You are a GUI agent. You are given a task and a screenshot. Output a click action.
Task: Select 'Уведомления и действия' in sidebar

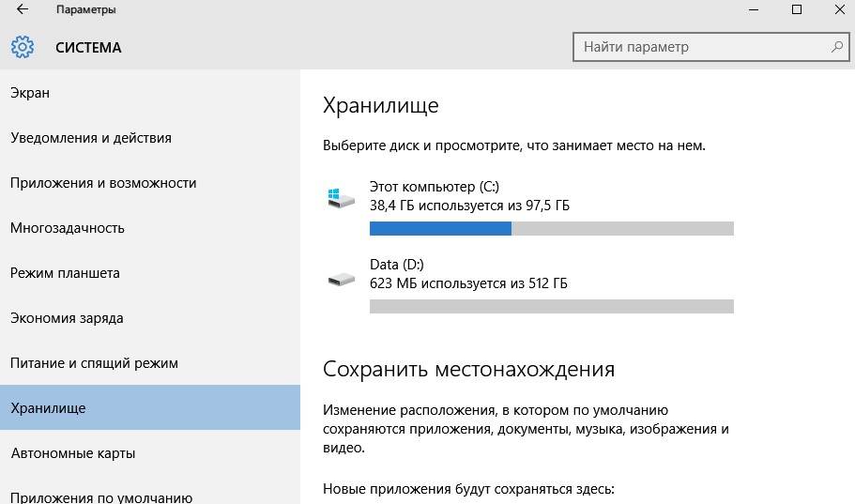[x=91, y=138]
